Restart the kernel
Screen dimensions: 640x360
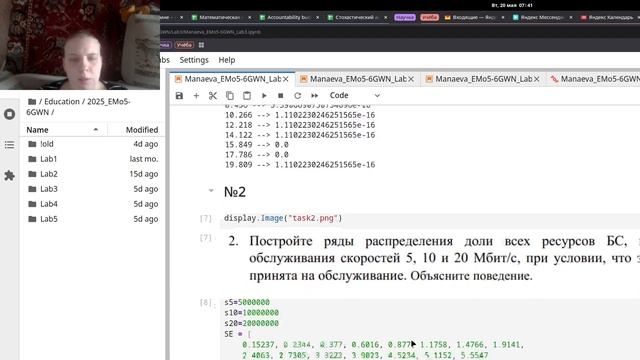pyautogui.click(x=298, y=96)
